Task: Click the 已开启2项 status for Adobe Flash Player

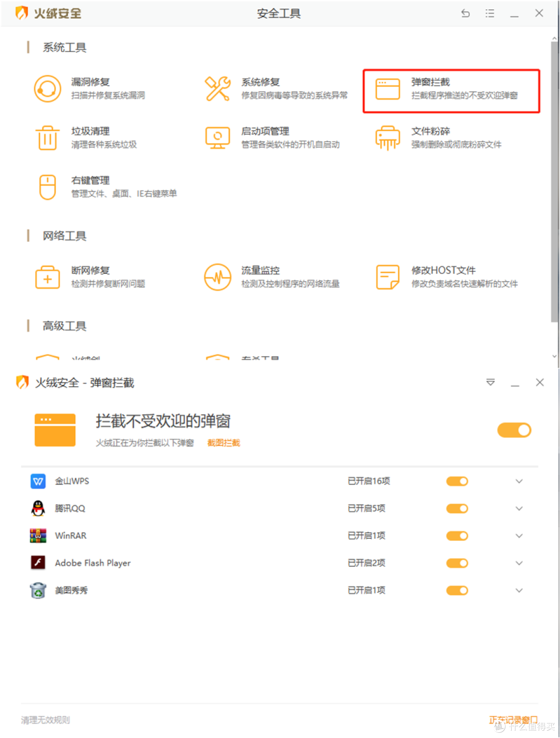Action: coord(367,563)
